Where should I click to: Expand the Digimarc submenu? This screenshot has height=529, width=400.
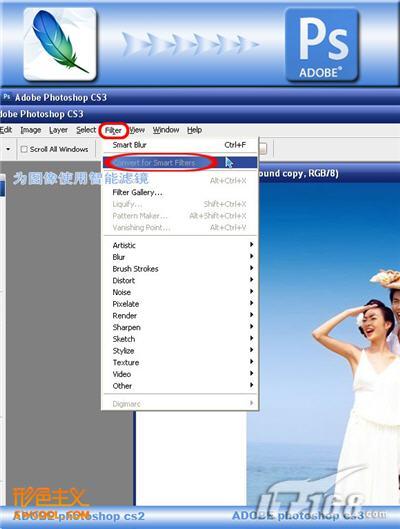click(180, 404)
